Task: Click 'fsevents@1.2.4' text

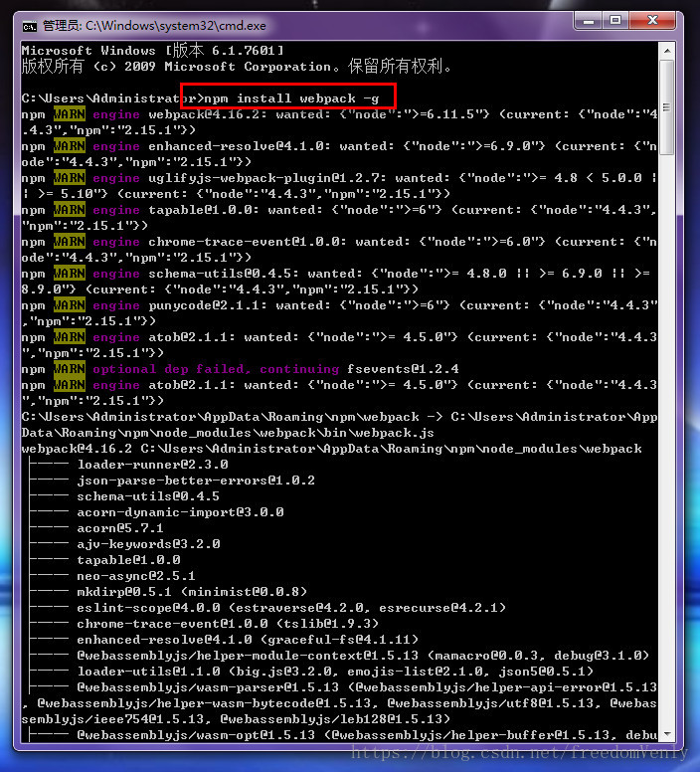Action: (403, 369)
